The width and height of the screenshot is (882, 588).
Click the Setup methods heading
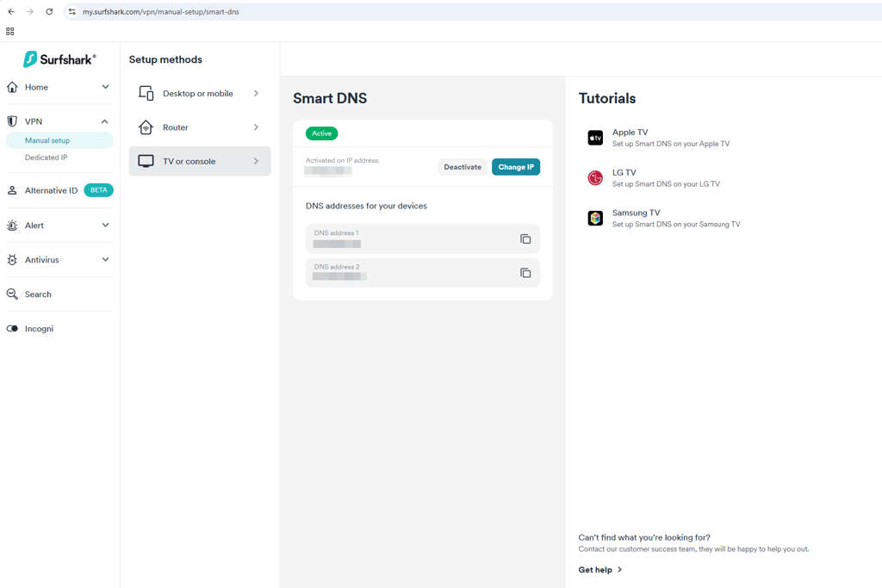(x=165, y=59)
